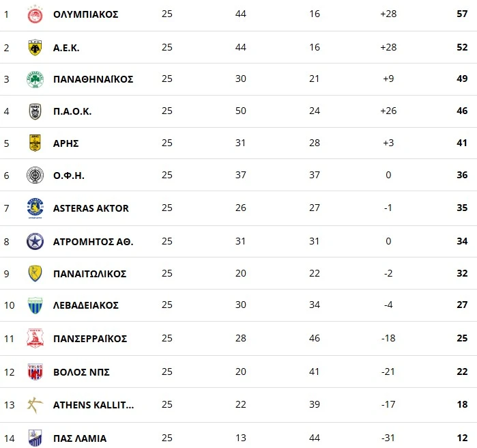
Task: Select the Panathinaikos green shamrock crest
Action: click(35, 79)
